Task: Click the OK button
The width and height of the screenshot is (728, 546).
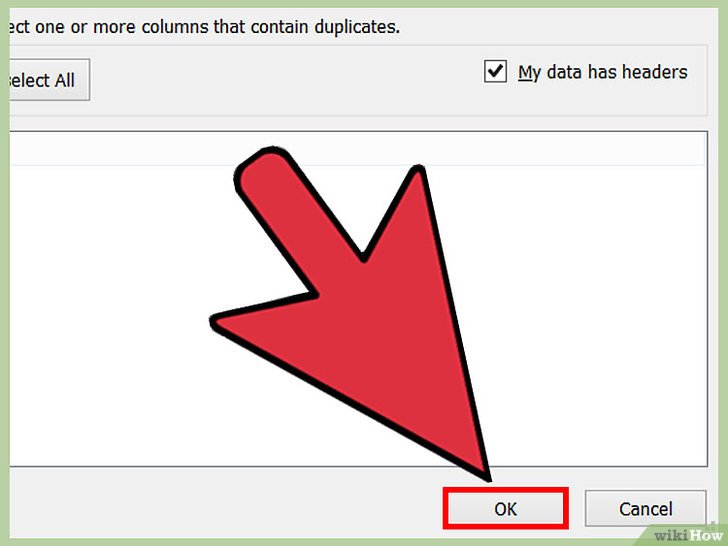Action: coord(506,508)
